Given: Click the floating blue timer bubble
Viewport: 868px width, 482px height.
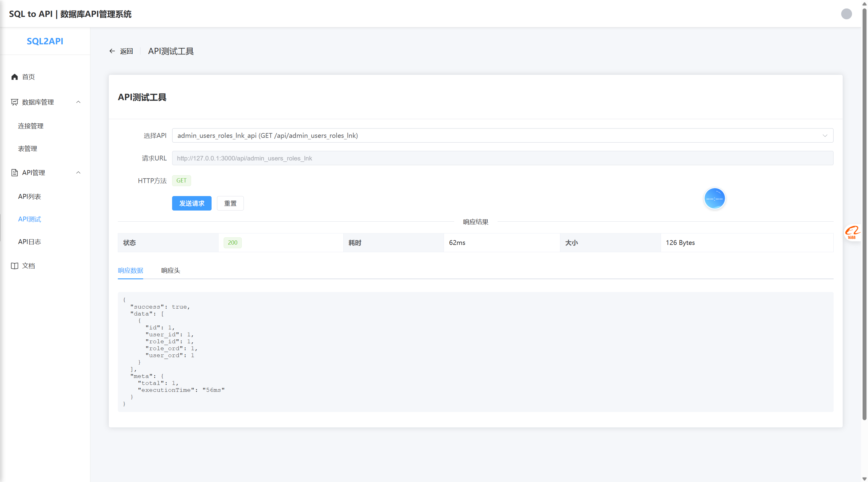Looking at the screenshot, I should coord(714,198).
